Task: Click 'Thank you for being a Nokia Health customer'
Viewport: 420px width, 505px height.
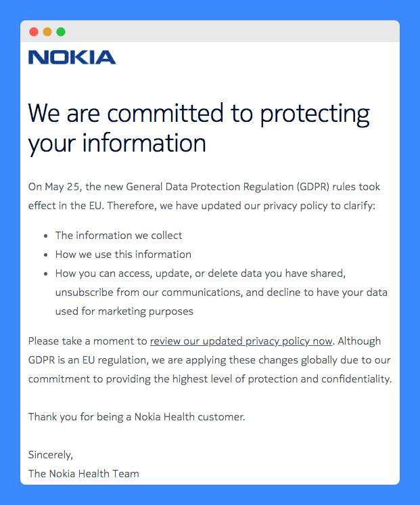Action: pos(137,417)
